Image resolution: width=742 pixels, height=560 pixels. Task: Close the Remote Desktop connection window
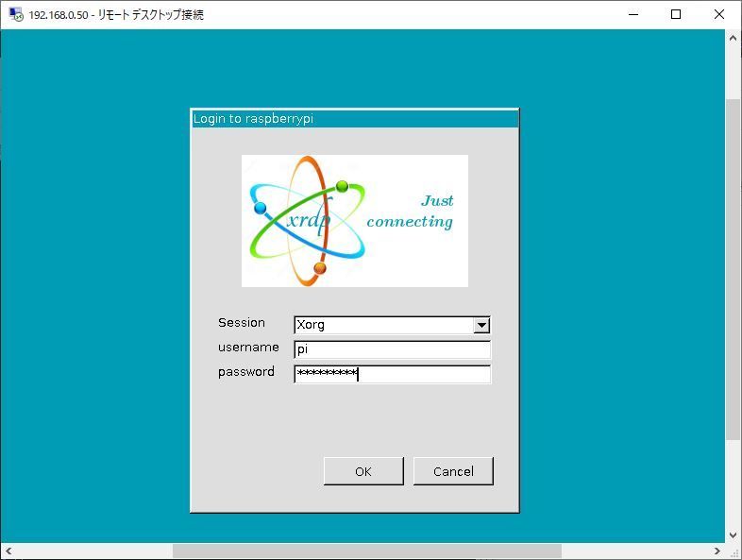coord(718,14)
